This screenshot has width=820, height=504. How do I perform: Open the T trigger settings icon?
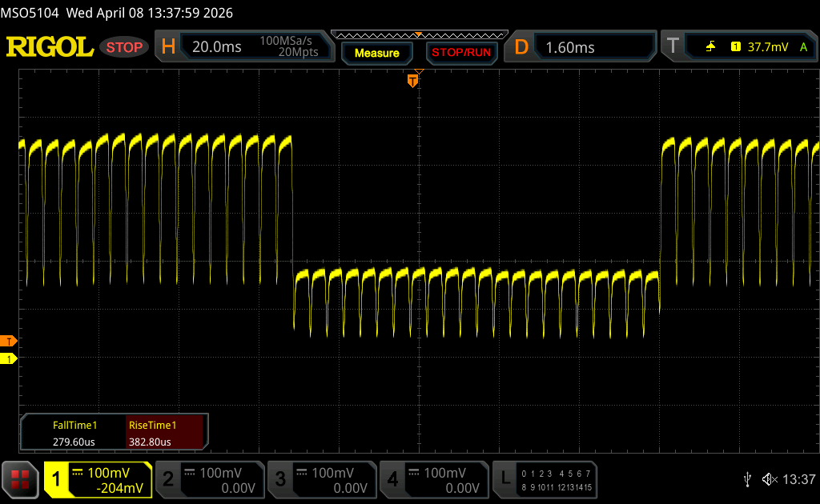[673, 47]
